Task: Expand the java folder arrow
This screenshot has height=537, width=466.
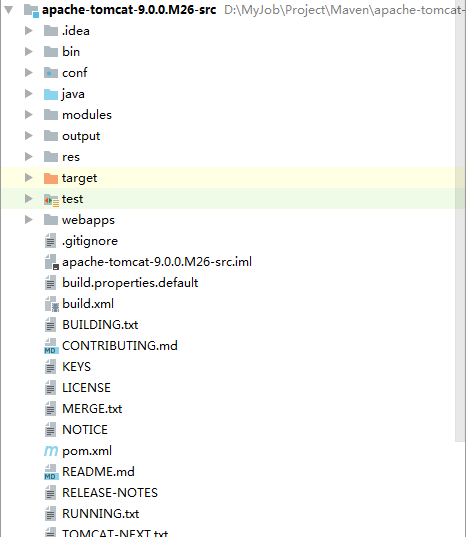Action: [x=29, y=93]
